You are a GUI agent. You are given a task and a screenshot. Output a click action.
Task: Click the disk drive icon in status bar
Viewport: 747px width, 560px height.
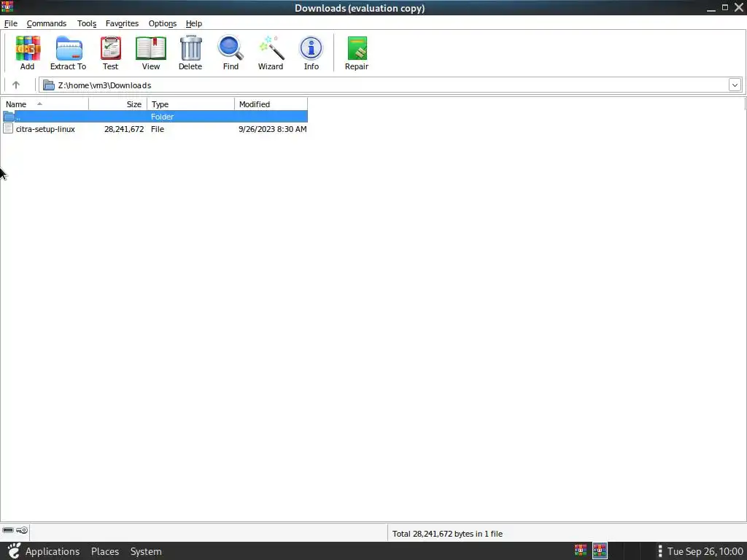pos(8,530)
